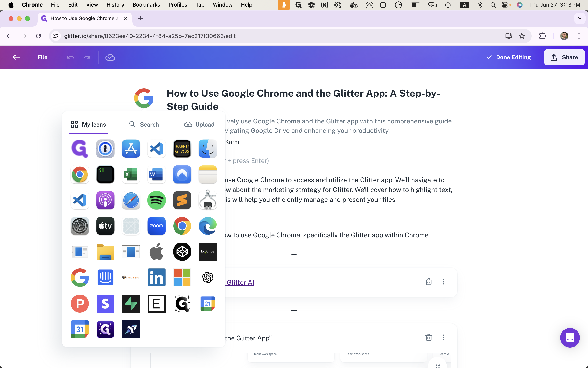Click the cloud save status icon
This screenshot has height=368, width=588.
click(x=110, y=57)
